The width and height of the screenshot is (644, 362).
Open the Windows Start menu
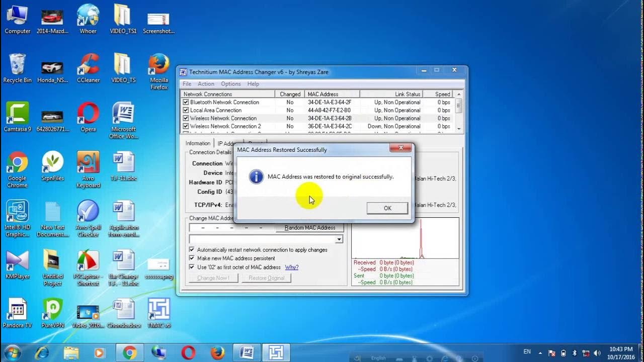tap(12, 353)
